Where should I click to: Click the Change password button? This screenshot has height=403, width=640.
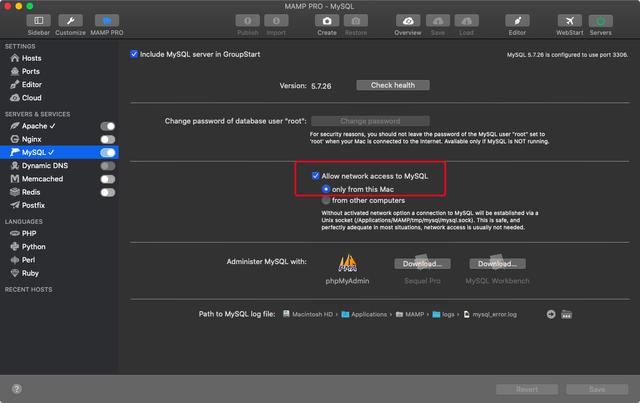pyautogui.click(x=370, y=121)
